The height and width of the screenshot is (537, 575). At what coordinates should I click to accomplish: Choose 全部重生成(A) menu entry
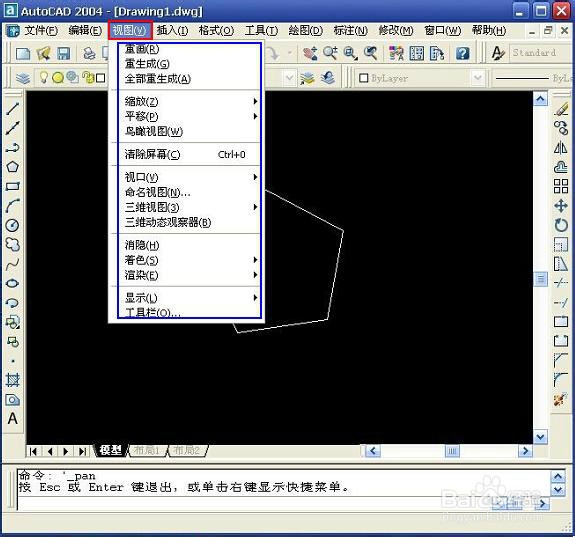(189, 79)
